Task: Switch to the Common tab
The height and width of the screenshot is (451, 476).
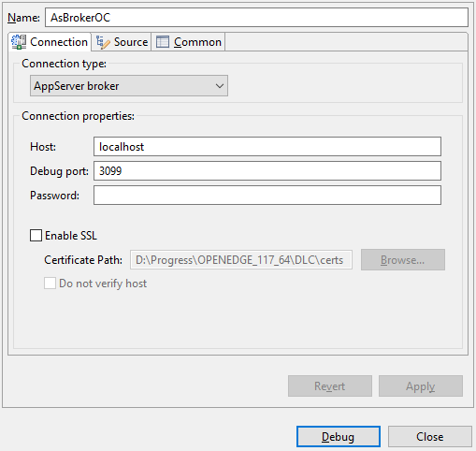Action: [x=188, y=42]
